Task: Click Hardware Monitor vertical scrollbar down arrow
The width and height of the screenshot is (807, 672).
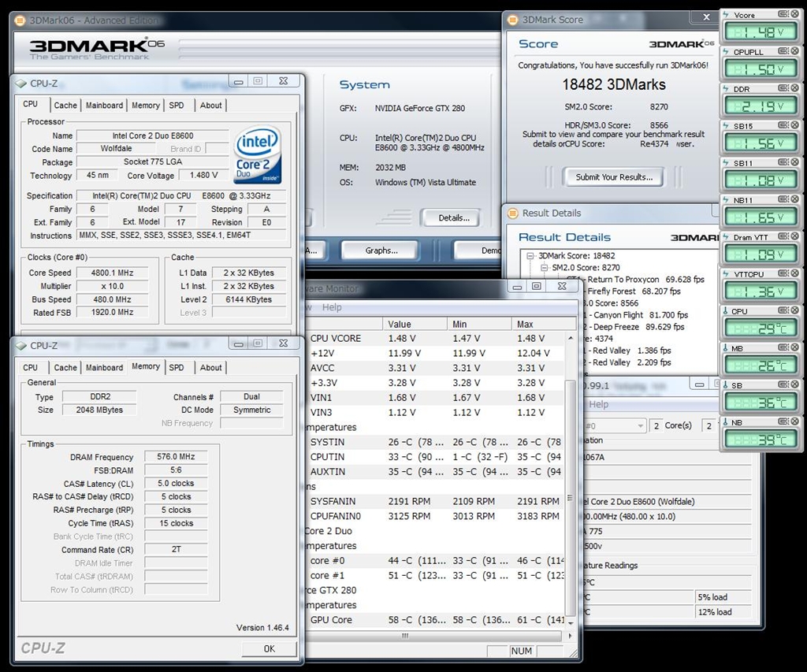Action: pyautogui.click(x=571, y=623)
